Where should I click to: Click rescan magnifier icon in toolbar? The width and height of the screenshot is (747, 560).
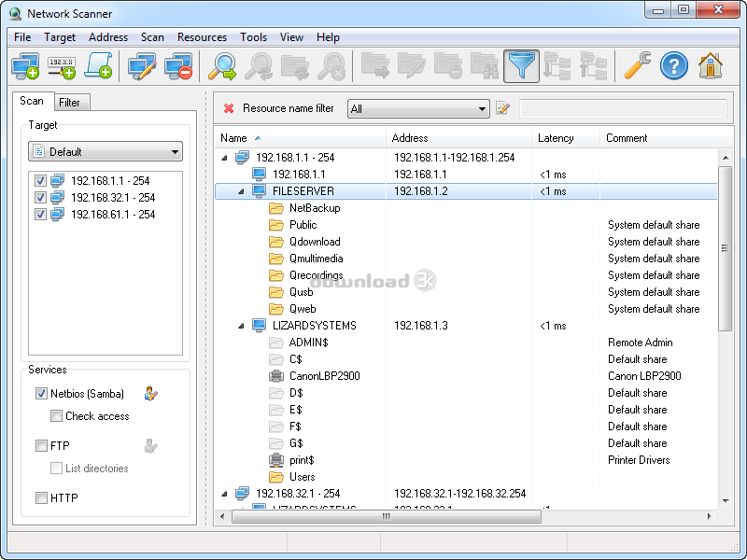point(259,66)
